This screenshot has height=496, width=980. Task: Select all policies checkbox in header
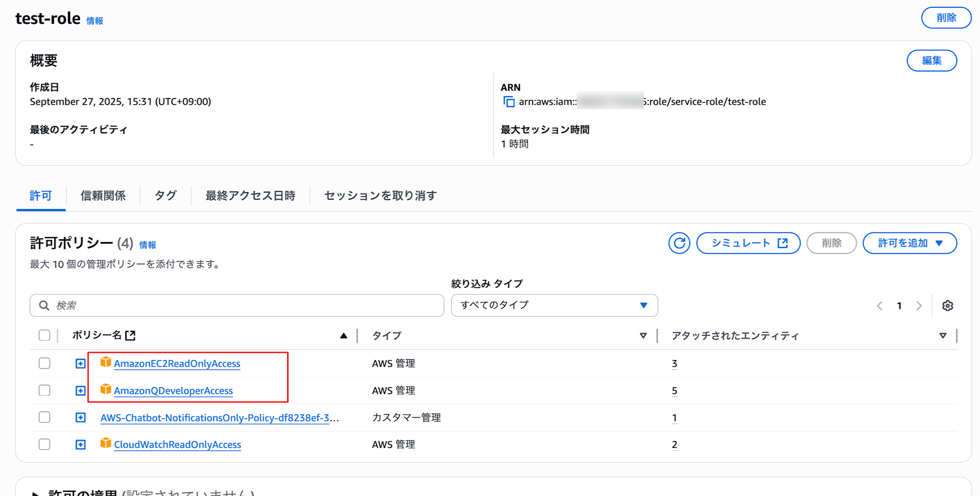[45, 335]
